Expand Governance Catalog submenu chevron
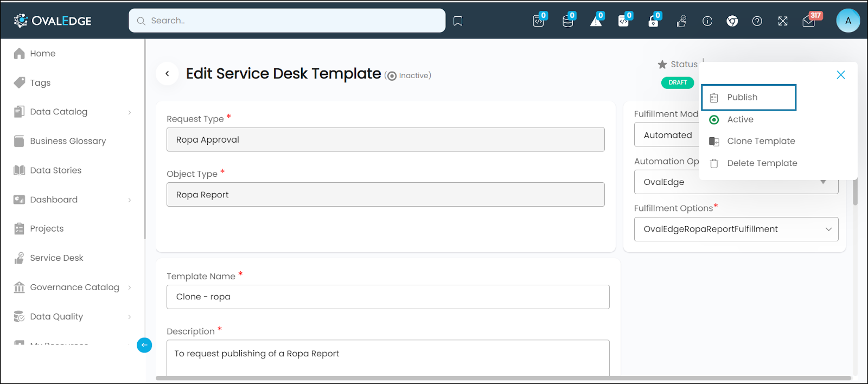868x384 pixels. click(x=130, y=287)
